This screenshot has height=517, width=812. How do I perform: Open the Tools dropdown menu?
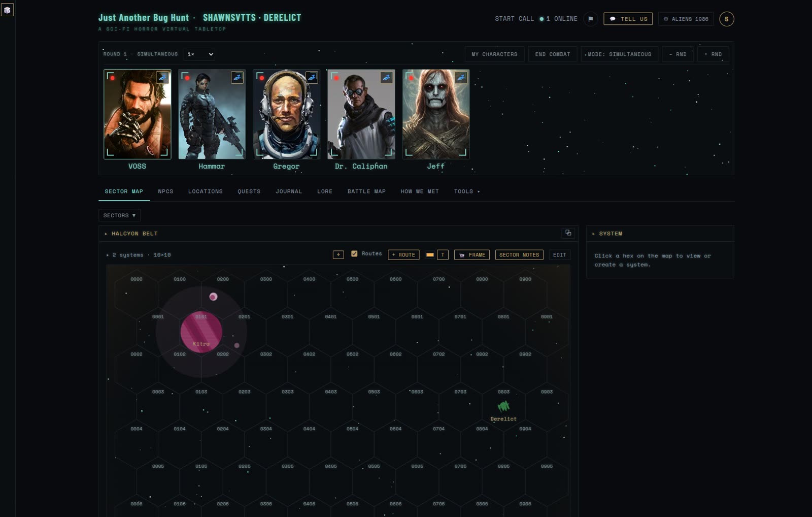pos(467,191)
